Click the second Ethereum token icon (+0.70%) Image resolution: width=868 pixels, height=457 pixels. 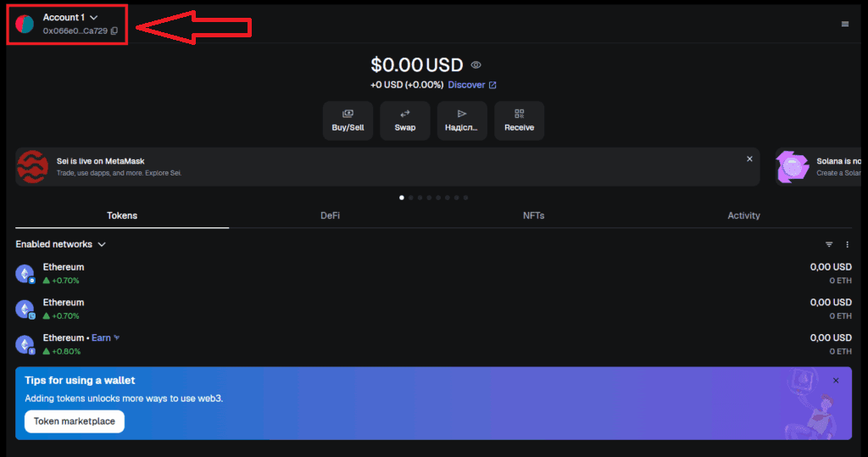[25, 309]
